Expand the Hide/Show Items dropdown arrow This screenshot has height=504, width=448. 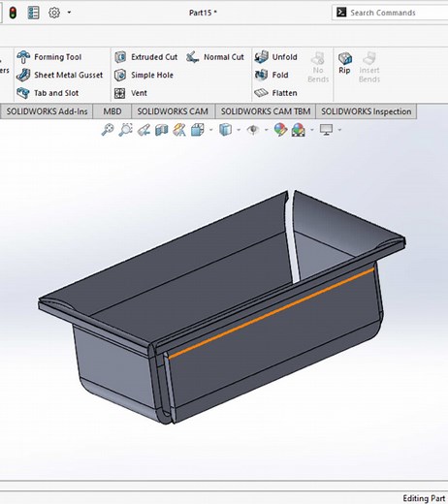pyautogui.click(x=267, y=130)
